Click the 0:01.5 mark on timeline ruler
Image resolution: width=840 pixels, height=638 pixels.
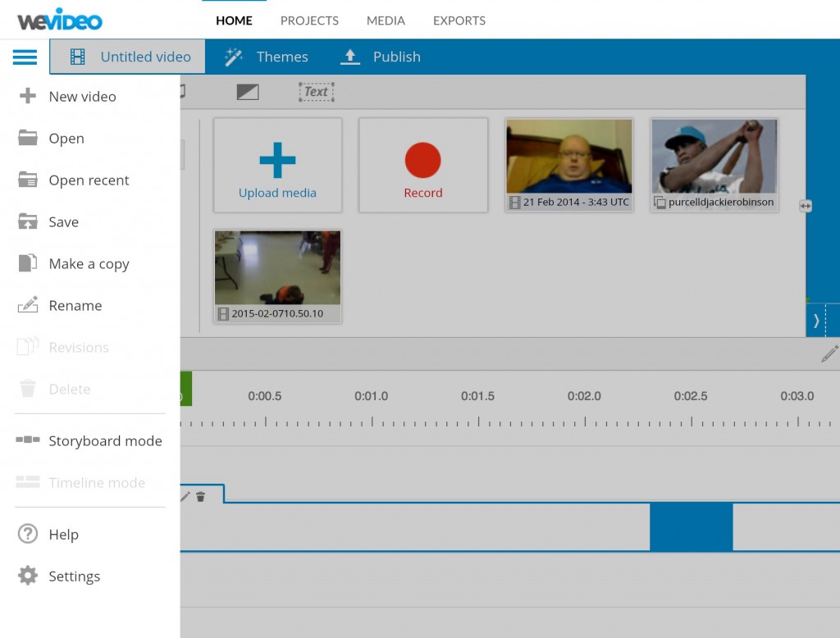click(x=477, y=396)
